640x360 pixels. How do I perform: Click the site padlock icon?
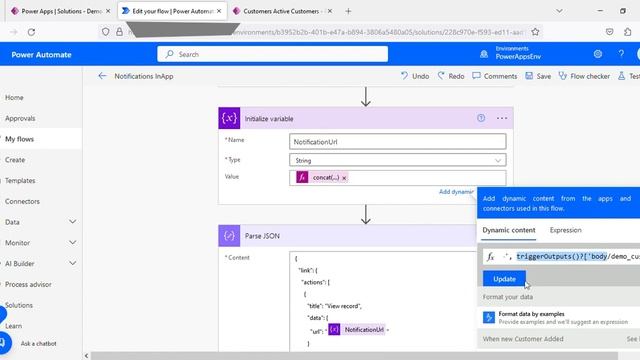pyautogui.click(x=119, y=32)
